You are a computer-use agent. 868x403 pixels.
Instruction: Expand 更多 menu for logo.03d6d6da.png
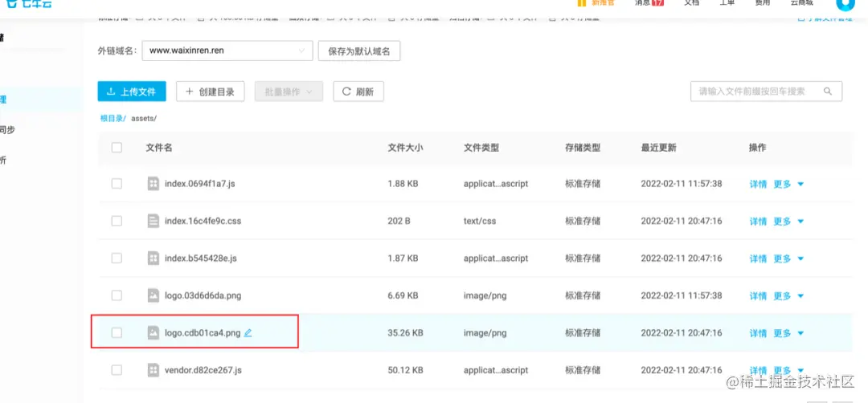pos(788,295)
